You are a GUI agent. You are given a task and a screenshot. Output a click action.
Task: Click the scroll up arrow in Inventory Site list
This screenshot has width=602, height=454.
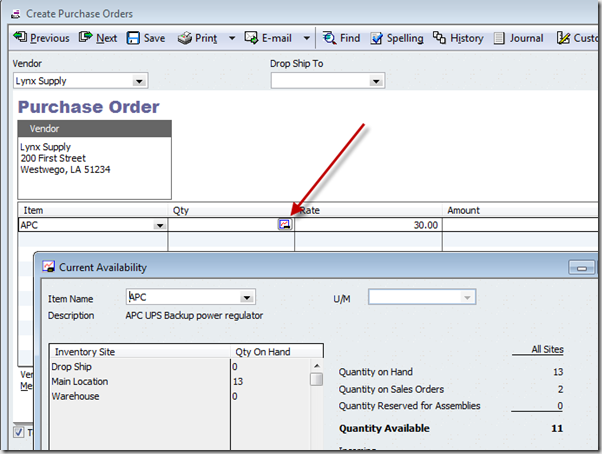(x=317, y=366)
